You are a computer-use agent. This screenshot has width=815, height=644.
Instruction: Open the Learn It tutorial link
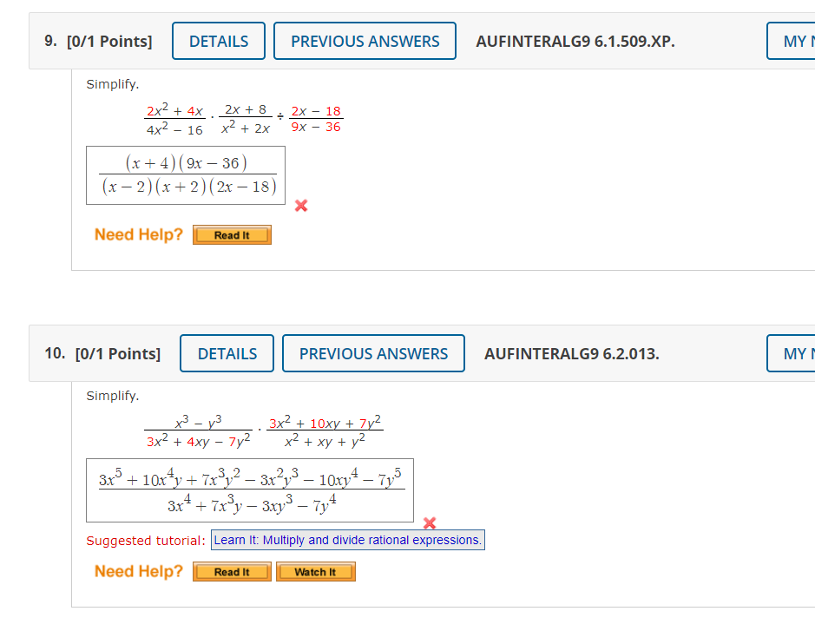(x=347, y=540)
